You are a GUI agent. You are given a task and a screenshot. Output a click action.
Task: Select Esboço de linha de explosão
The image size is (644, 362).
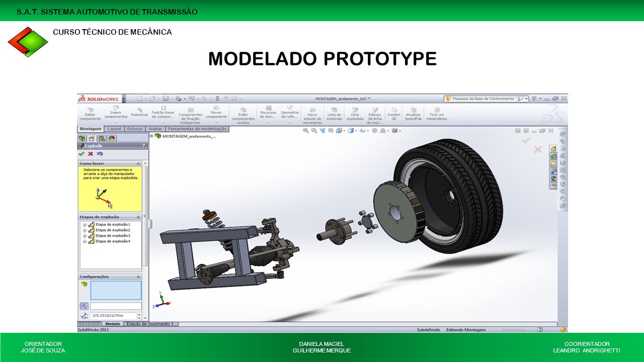[375, 116]
